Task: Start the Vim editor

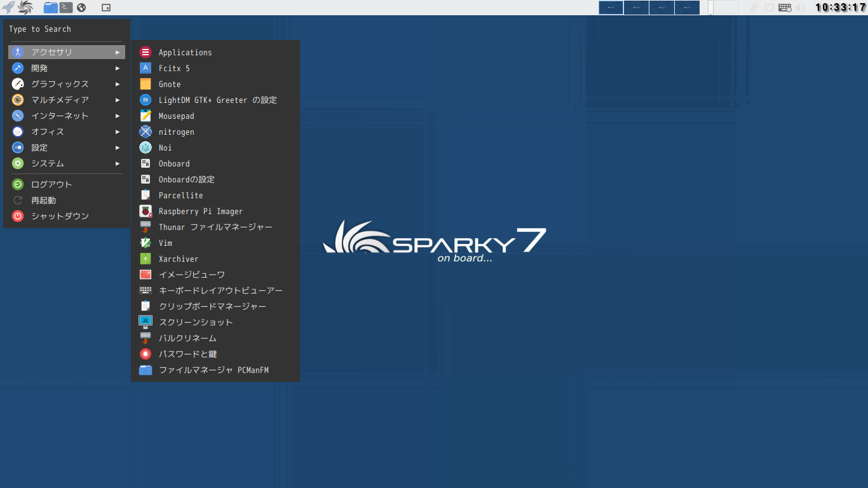Action: coord(215,243)
